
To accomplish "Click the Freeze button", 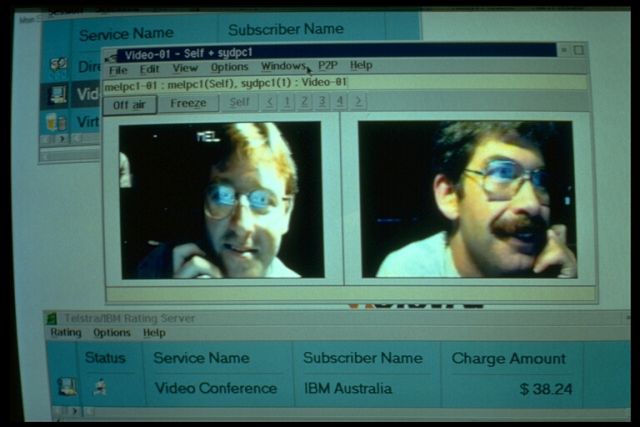I will pos(188,103).
